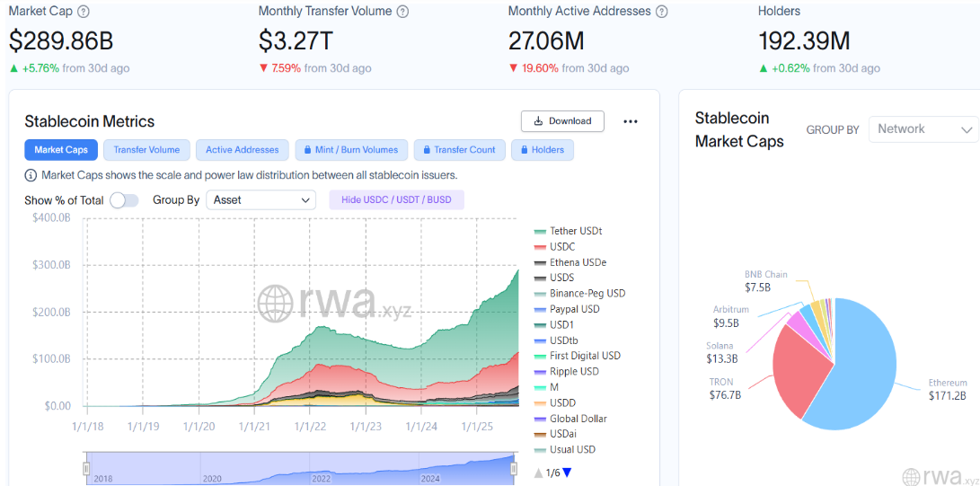Switch to the Active Addresses tab
The height and width of the screenshot is (486, 980).
coord(242,150)
